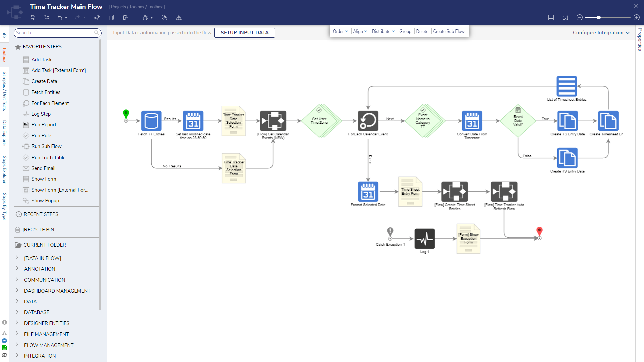Toggle the canvas grid view icon
Image resolution: width=644 pixels, height=362 pixels.
coord(551,18)
